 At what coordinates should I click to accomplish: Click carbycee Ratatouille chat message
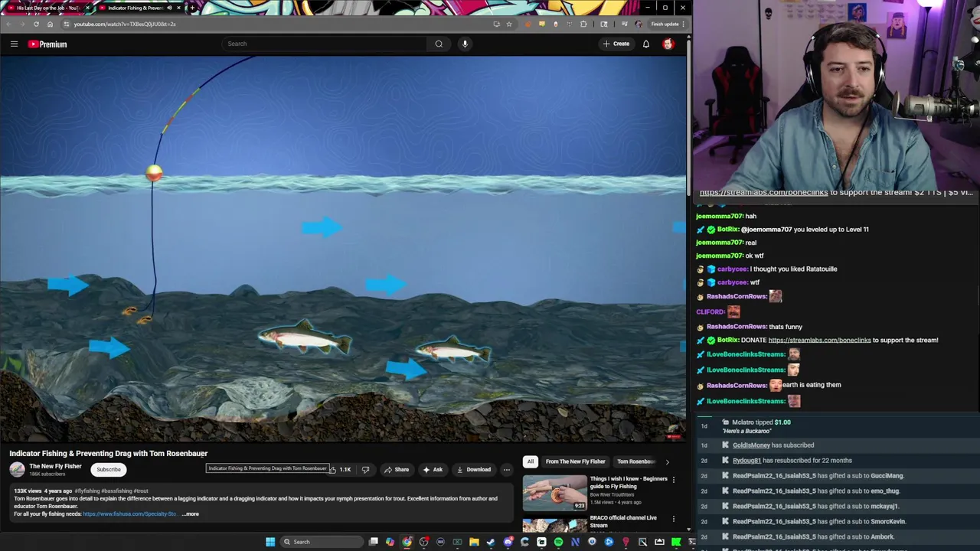[x=793, y=269]
